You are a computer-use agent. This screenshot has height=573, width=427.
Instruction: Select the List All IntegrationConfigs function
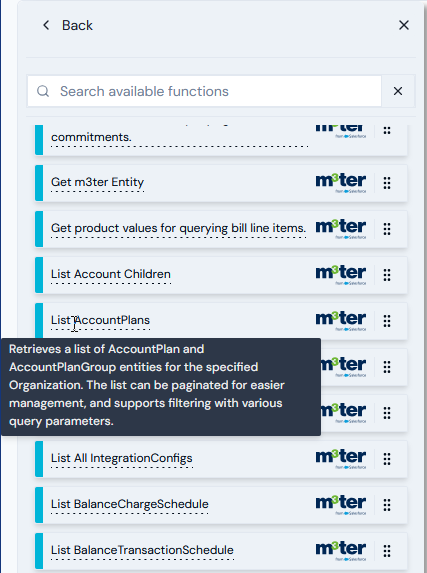tap(121, 458)
